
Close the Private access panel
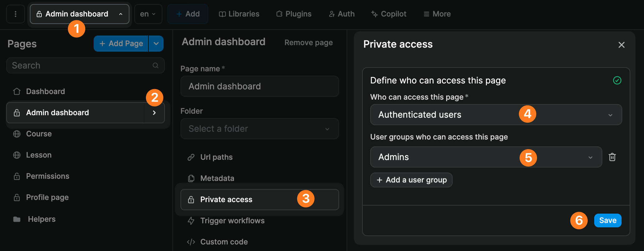click(x=622, y=45)
